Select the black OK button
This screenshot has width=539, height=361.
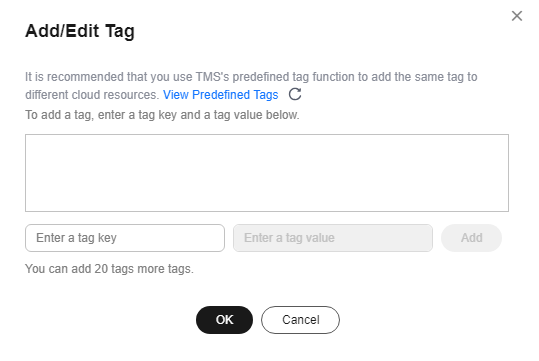tap(224, 320)
